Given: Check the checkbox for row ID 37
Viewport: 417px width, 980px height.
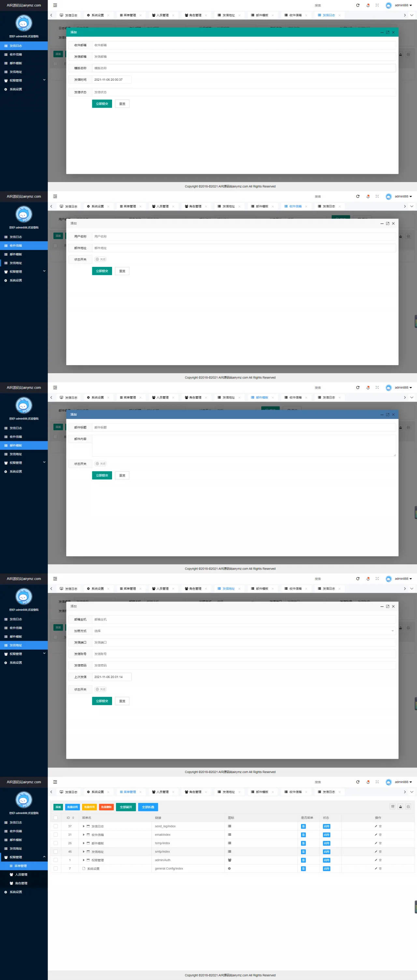Looking at the screenshot, I should click(x=56, y=826).
